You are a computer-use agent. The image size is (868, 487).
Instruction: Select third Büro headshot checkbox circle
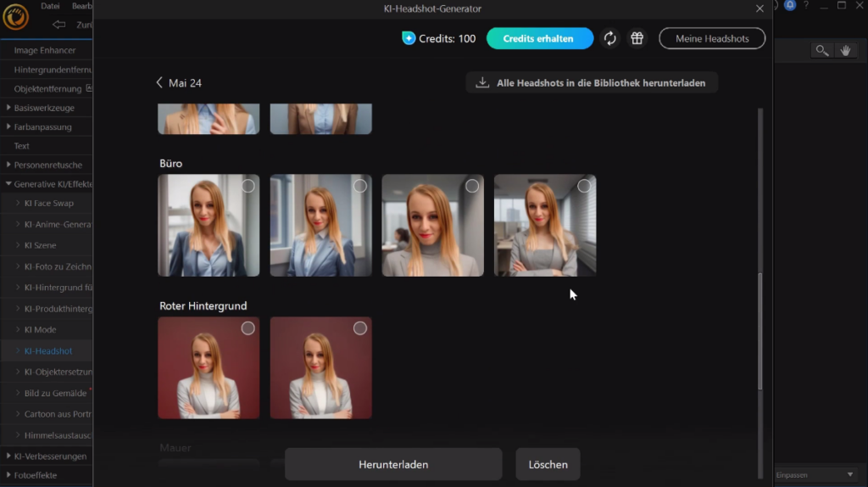tap(472, 186)
